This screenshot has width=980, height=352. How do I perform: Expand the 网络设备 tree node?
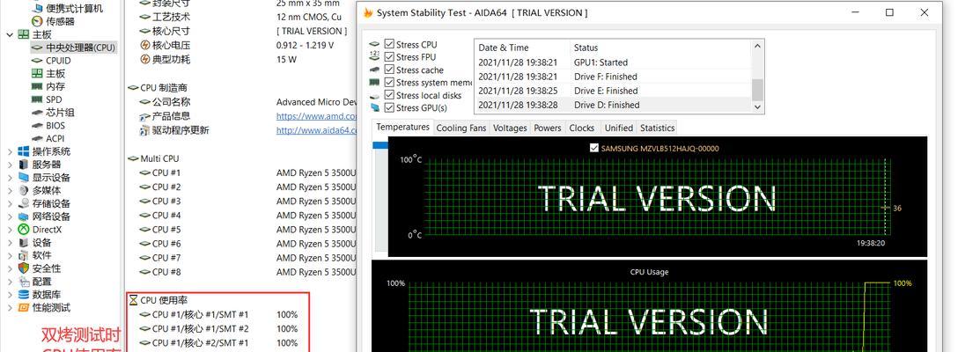(x=10, y=216)
